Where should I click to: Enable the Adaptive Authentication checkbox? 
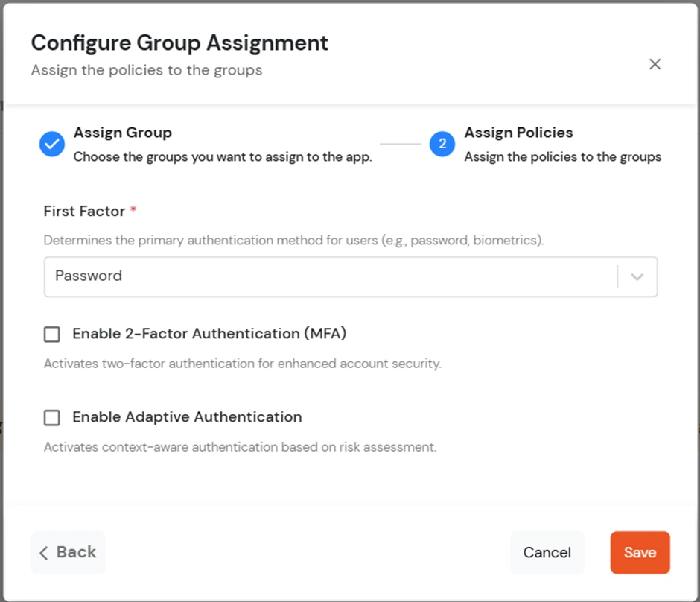click(51, 417)
